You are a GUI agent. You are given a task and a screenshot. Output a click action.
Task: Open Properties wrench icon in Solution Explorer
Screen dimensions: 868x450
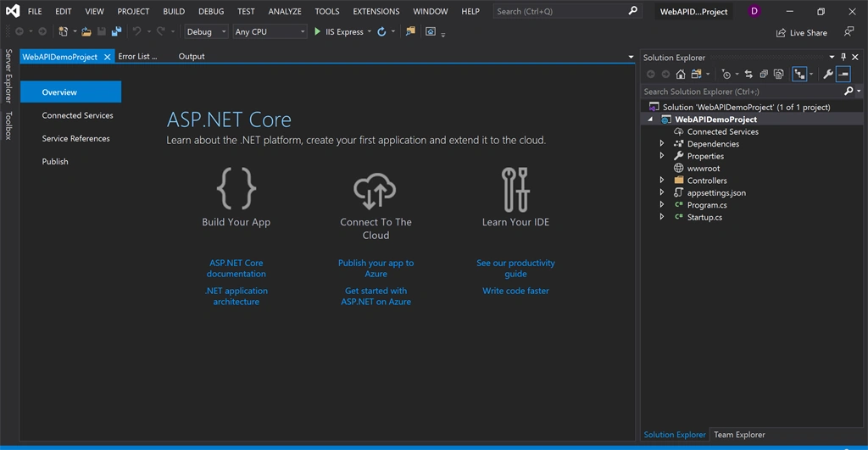tap(828, 75)
